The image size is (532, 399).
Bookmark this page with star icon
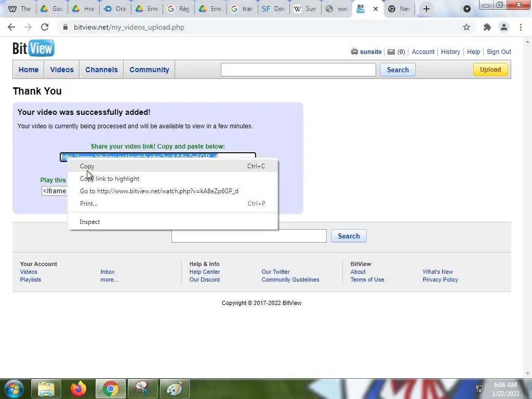tap(467, 27)
